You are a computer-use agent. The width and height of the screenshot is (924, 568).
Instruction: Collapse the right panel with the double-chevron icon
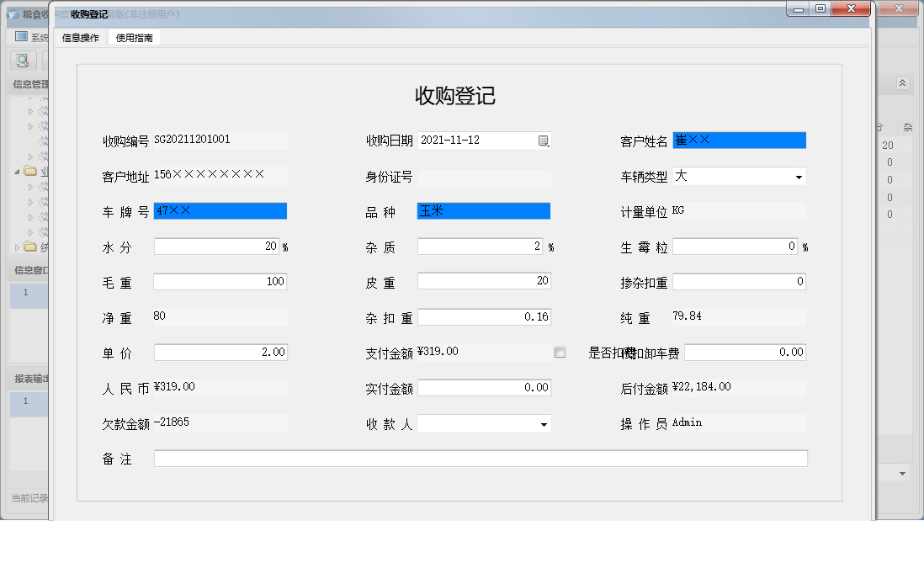[901, 83]
